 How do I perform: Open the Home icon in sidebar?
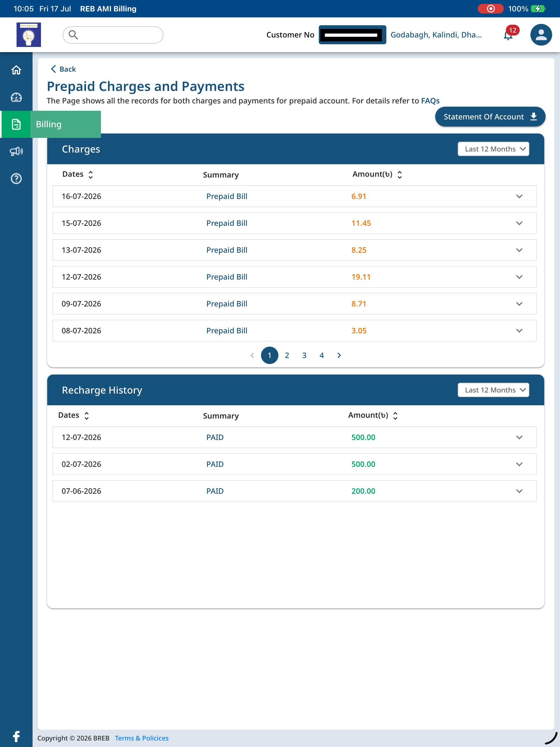point(16,70)
